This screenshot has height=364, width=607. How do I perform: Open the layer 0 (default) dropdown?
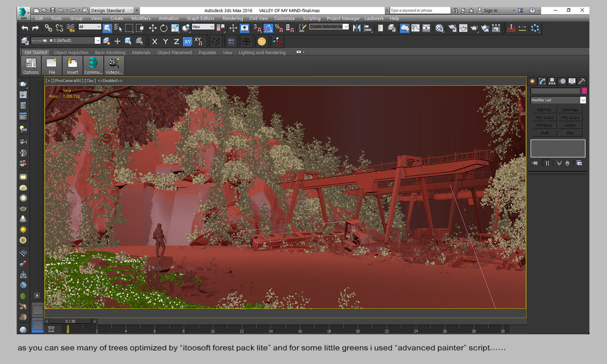[97, 41]
